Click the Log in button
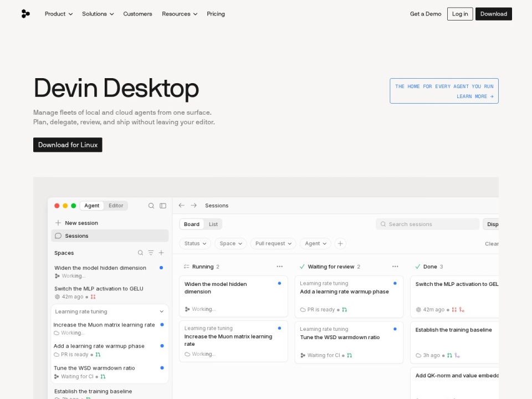Image resolution: width=532 pixels, height=399 pixels. [460, 14]
